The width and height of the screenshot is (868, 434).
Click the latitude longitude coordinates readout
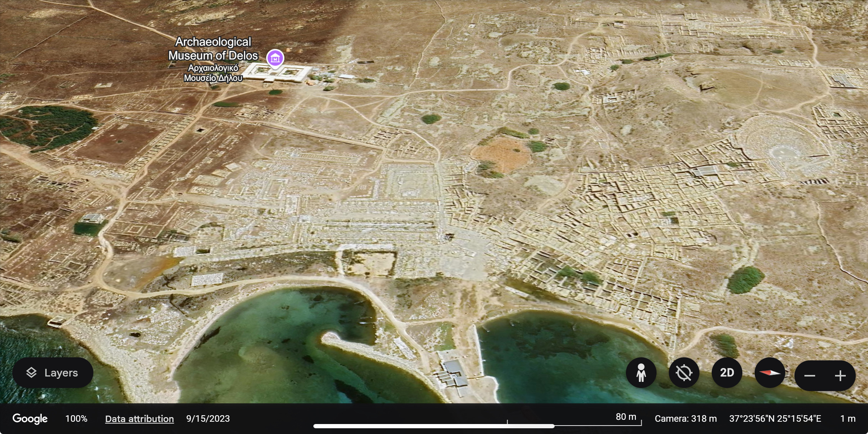775,419
